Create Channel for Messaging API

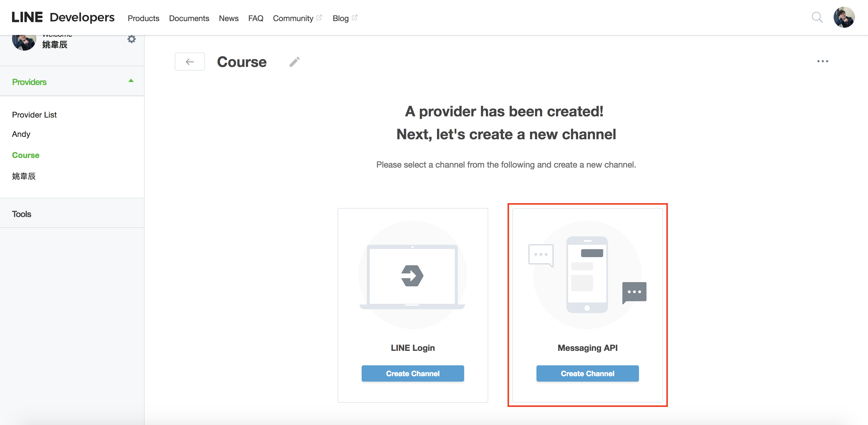tap(587, 373)
